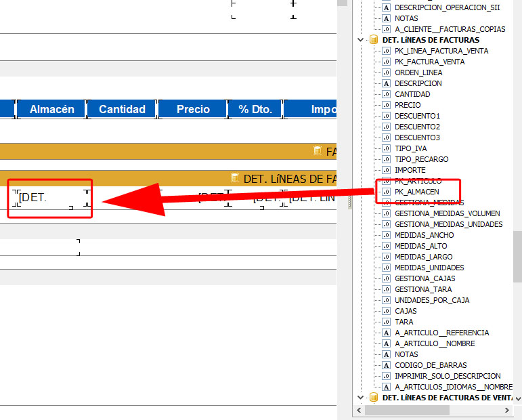
Task: Select the CANTIDAD field in the tree
Action: click(412, 94)
